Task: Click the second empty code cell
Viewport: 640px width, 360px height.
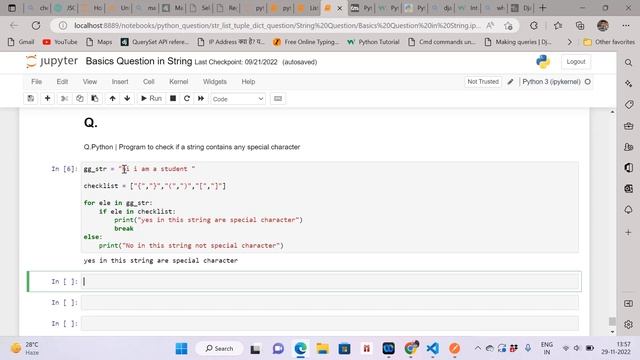Action: point(330,302)
